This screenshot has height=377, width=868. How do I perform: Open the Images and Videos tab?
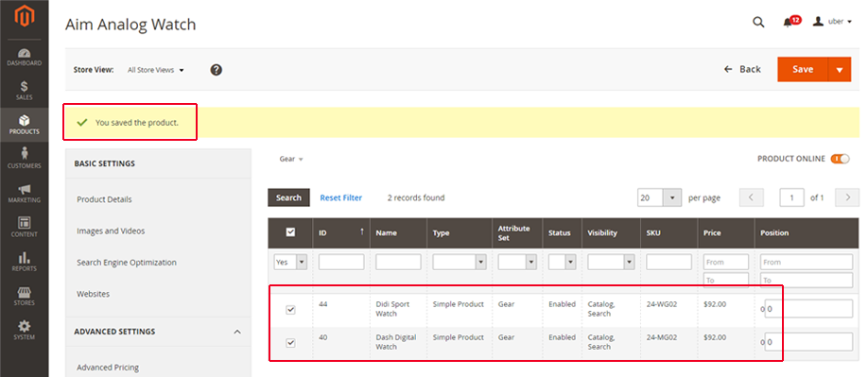(x=111, y=231)
